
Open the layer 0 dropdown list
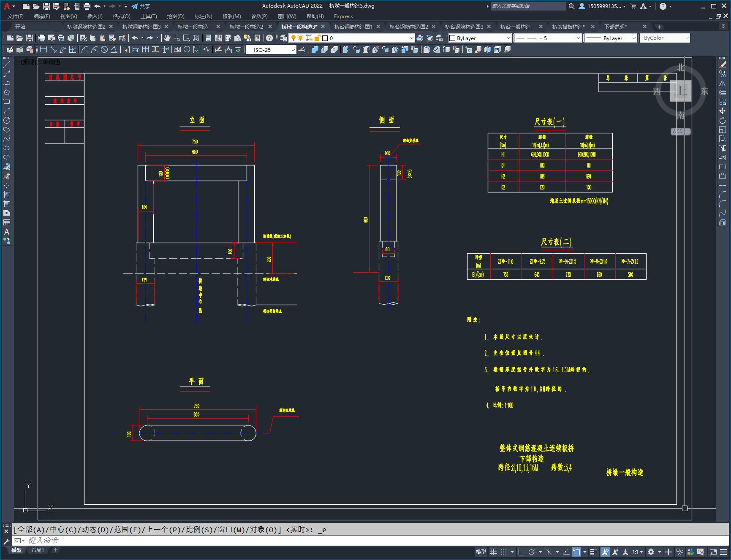pyautogui.click(x=368, y=38)
